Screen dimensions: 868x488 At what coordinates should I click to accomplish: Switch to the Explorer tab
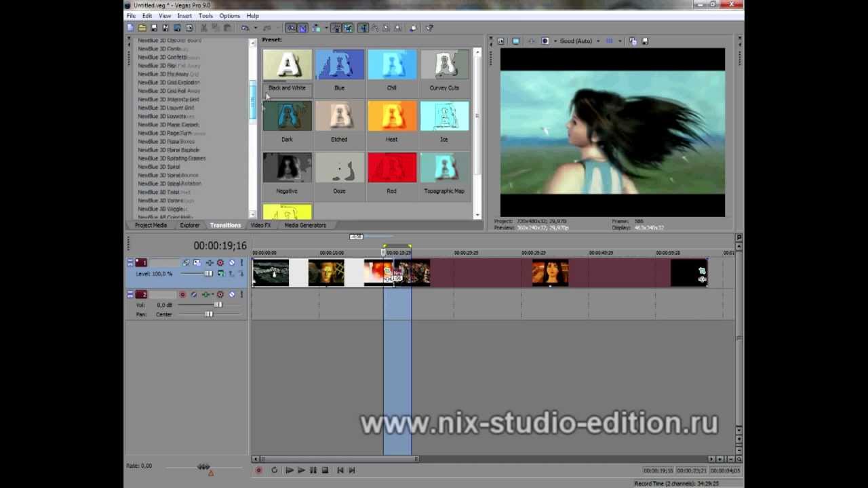tap(190, 225)
